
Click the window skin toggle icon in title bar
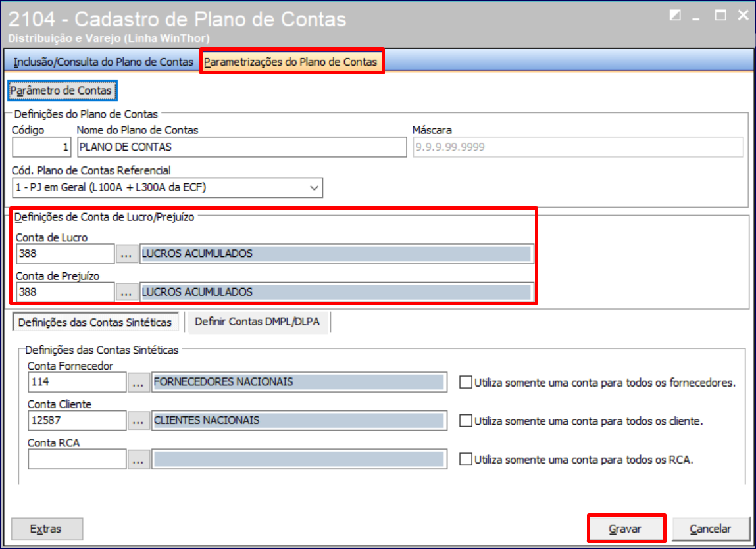tap(675, 15)
